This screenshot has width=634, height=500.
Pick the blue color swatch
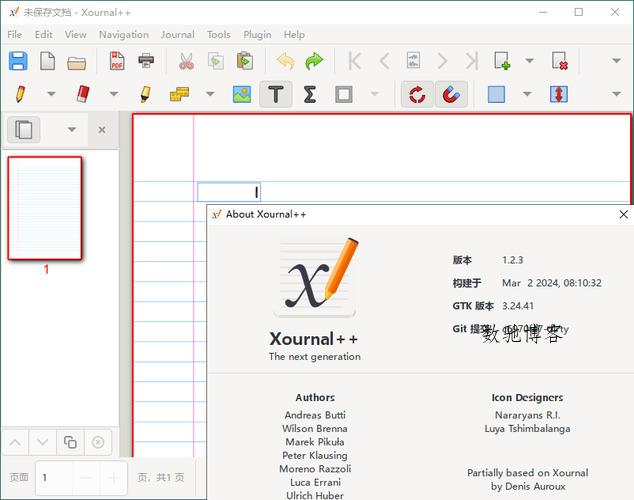pos(496,94)
